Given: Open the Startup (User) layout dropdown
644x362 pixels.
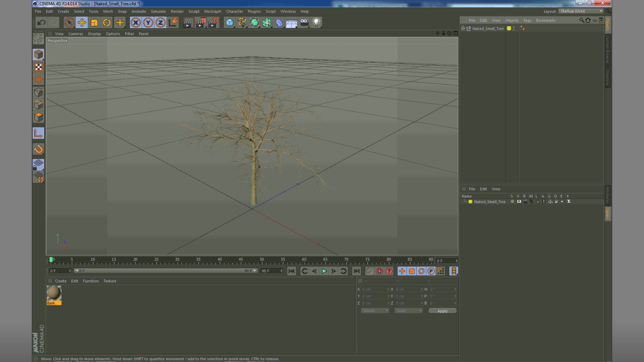Looking at the screenshot, I should coord(581,11).
